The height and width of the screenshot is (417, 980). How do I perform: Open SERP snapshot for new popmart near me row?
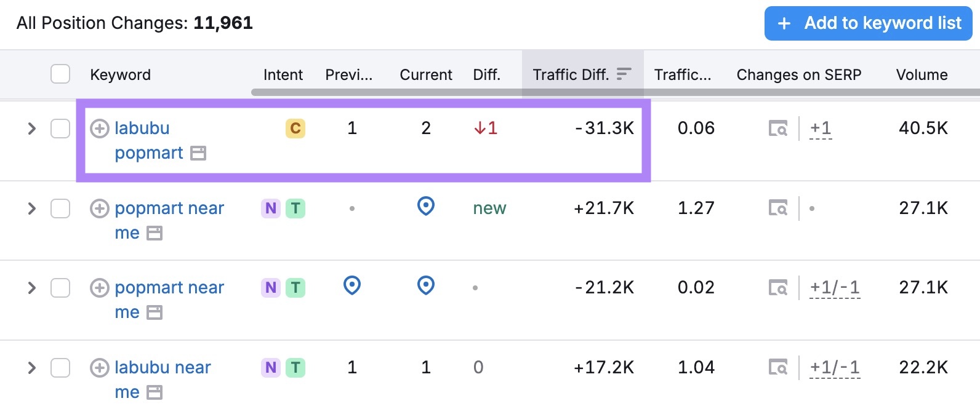coord(777,208)
